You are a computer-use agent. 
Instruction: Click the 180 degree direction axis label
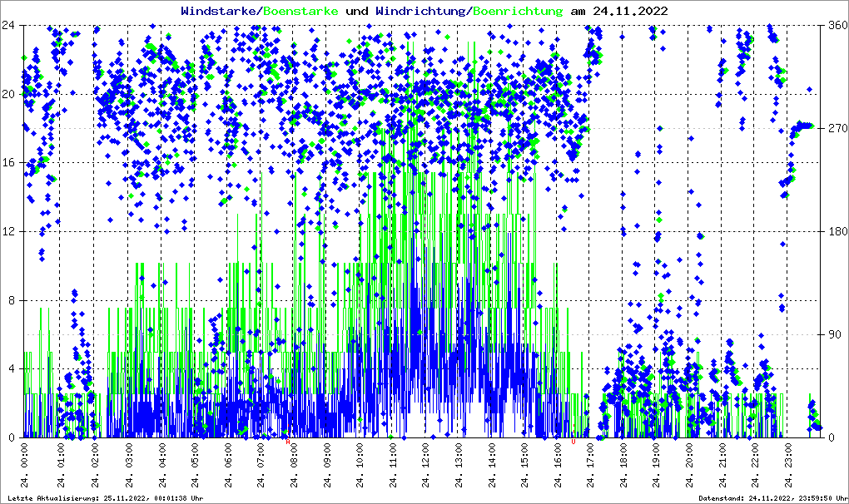point(838,231)
